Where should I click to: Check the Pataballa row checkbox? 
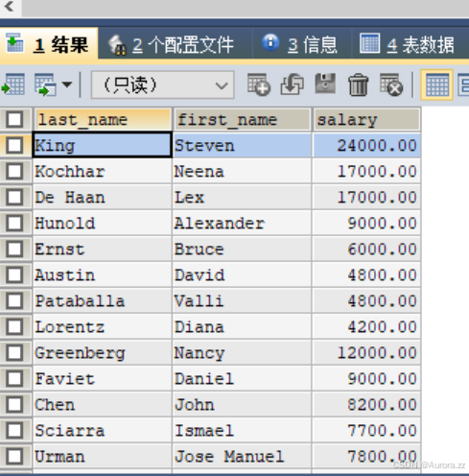[14, 301]
